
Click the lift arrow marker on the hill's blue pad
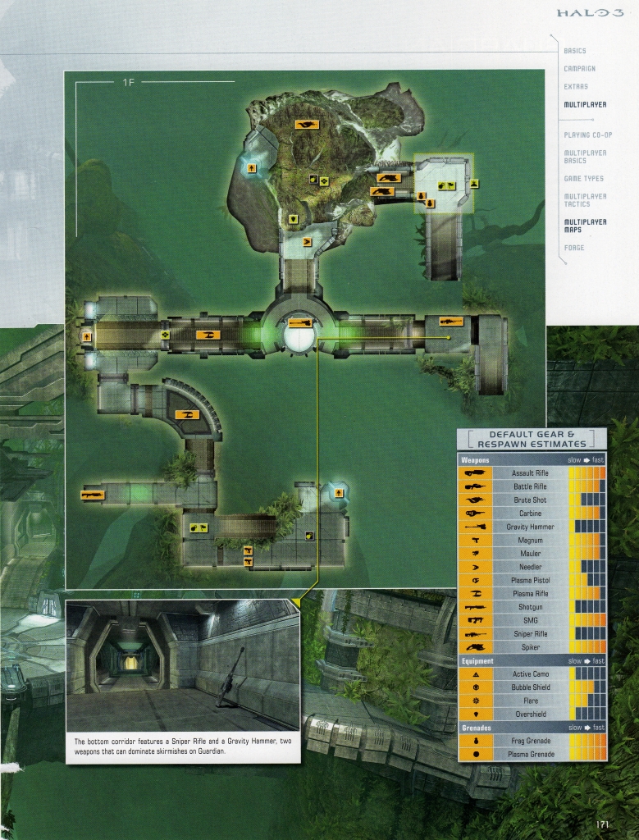point(251,169)
